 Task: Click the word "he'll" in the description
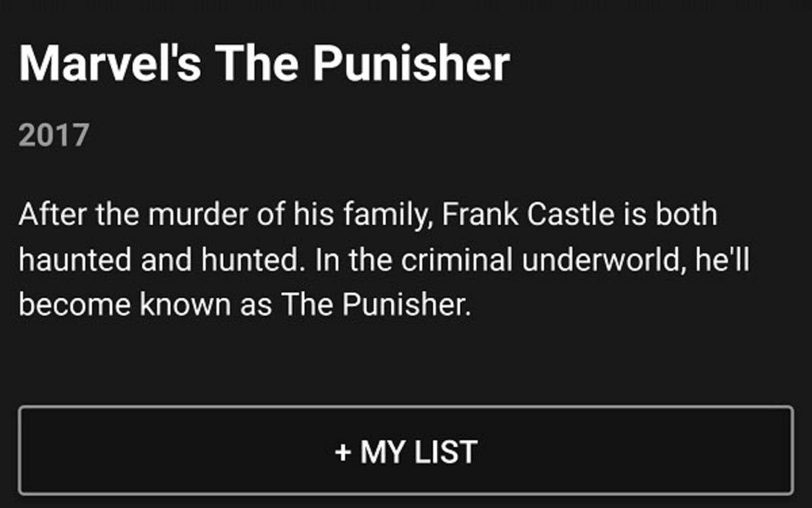coord(723,260)
